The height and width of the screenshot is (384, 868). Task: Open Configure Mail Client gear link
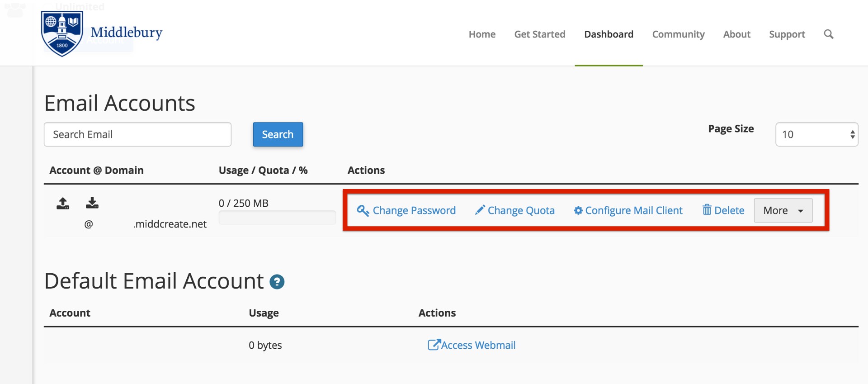628,210
